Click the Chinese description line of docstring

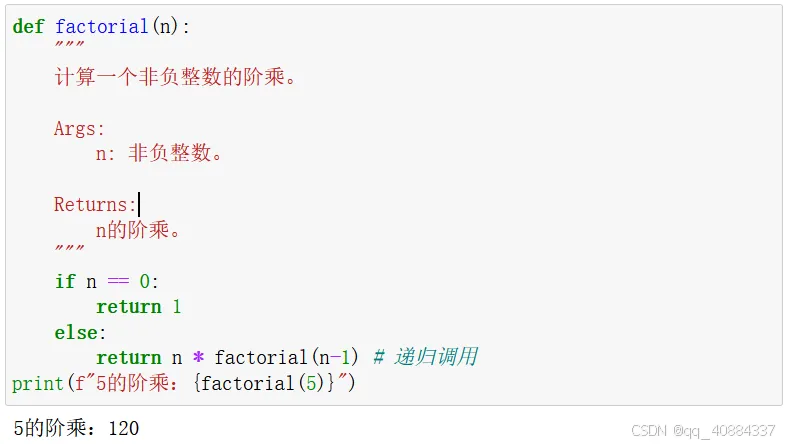tap(174, 77)
